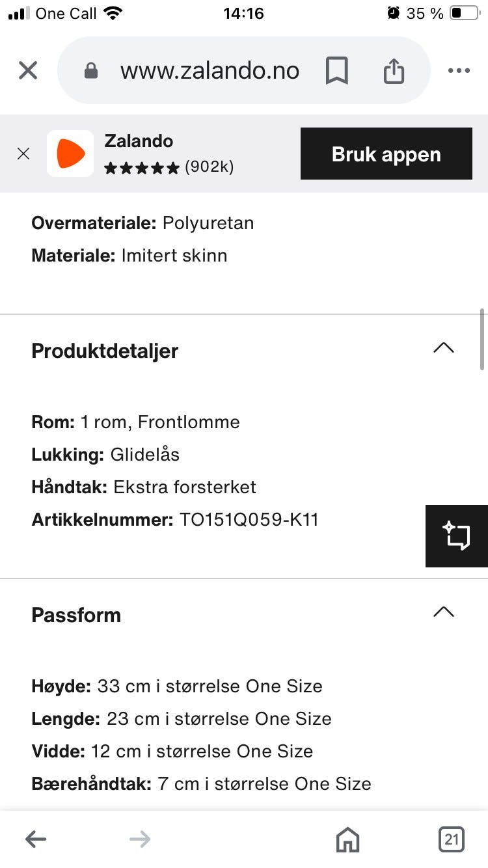Collapse the Passform section chevron
Image resolution: width=488 pixels, height=868 pixels.
coord(443,612)
